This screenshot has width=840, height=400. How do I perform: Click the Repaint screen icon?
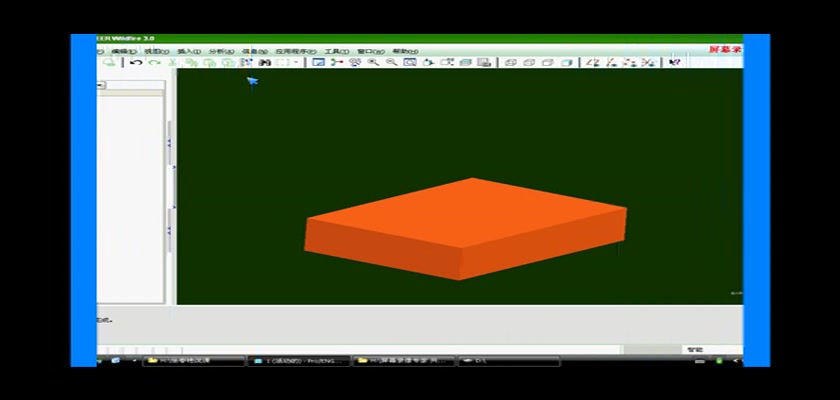[x=319, y=63]
